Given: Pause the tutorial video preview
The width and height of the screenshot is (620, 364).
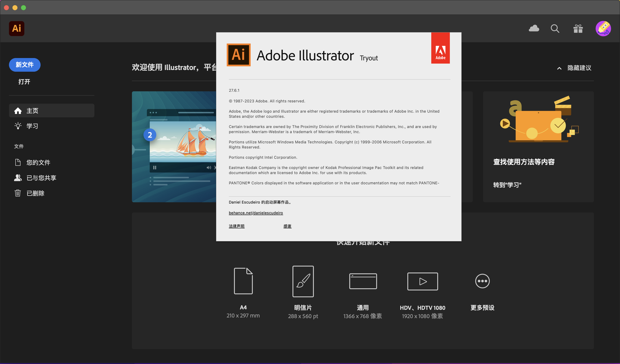Looking at the screenshot, I should (155, 167).
